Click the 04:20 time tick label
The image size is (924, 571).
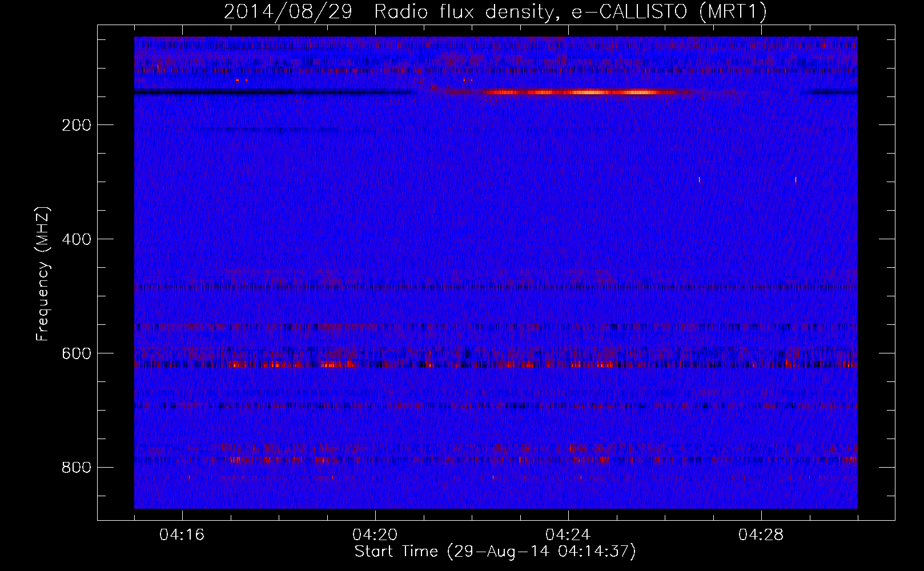pos(375,535)
